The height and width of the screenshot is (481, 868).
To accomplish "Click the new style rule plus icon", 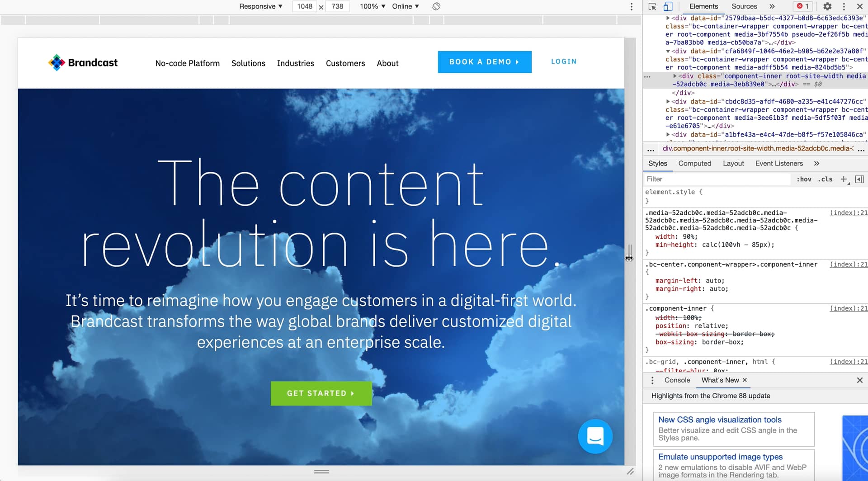I will [x=844, y=179].
